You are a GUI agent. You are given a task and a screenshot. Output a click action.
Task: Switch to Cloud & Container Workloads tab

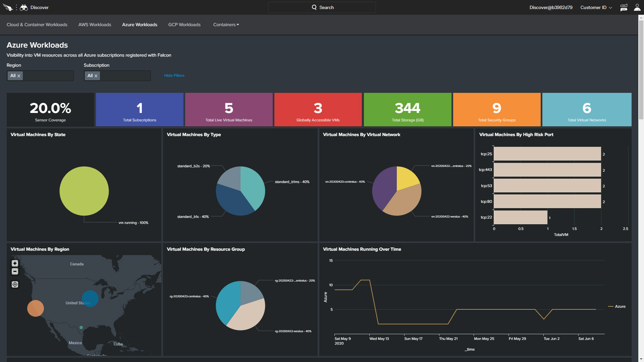tap(37, 24)
